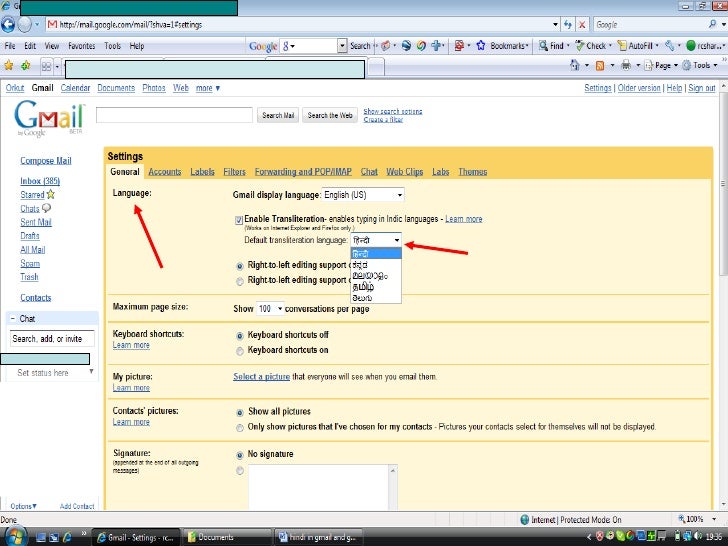Click the chat Search, add, or invite field
Screen dimensions: 728x546
pyautogui.click(x=52, y=338)
